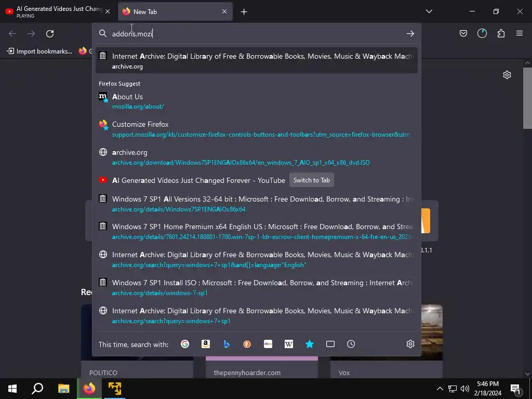Click Import bookmarks in the bookmarks toolbar

coord(39,51)
